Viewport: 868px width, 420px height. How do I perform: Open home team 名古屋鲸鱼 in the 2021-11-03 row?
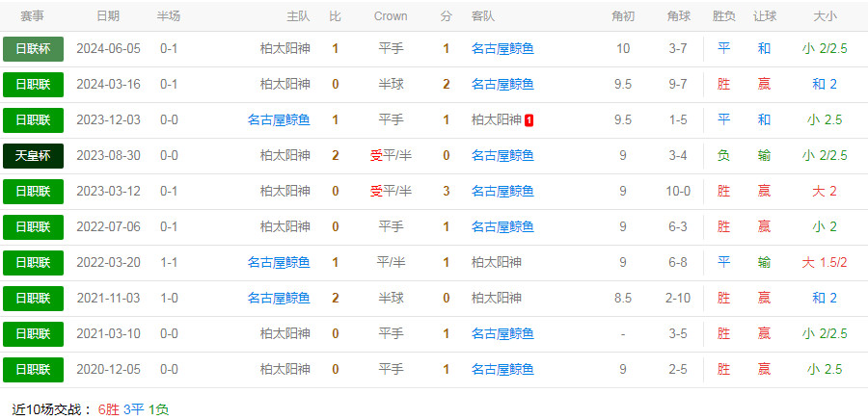(x=279, y=299)
